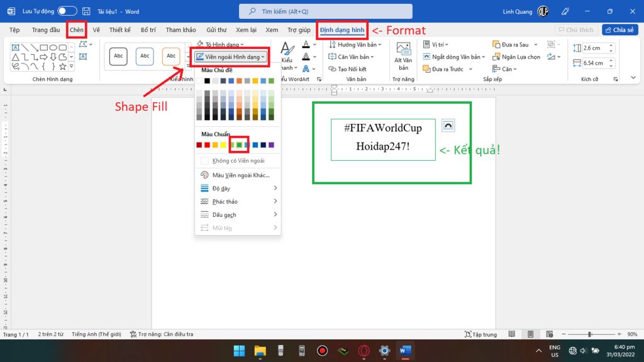
Task: Expand the shapes gallery more arrow
Action: [72, 66]
